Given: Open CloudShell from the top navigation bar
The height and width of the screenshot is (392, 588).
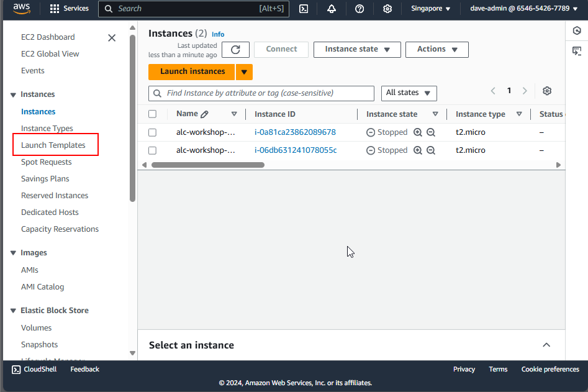Looking at the screenshot, I should point(304,9).
